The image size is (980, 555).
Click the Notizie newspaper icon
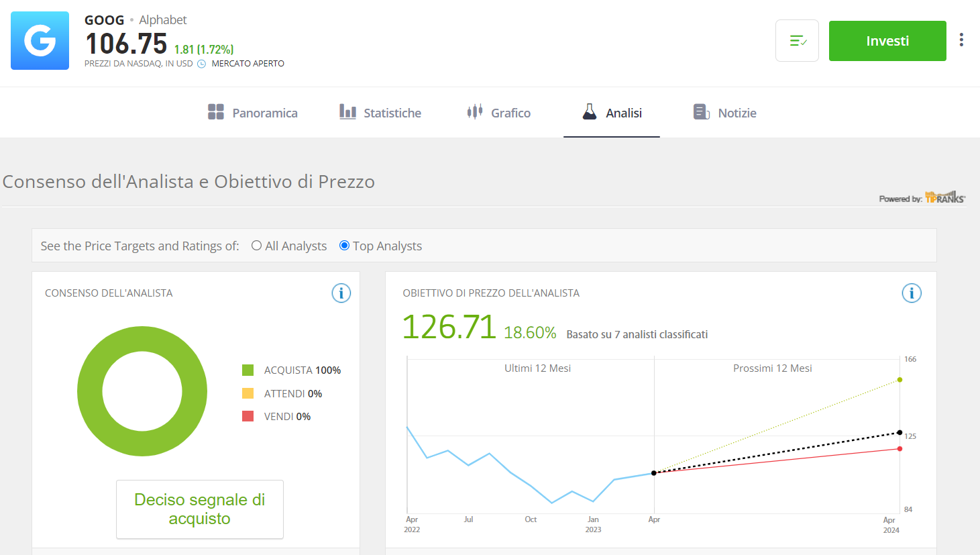click(702, 112)
